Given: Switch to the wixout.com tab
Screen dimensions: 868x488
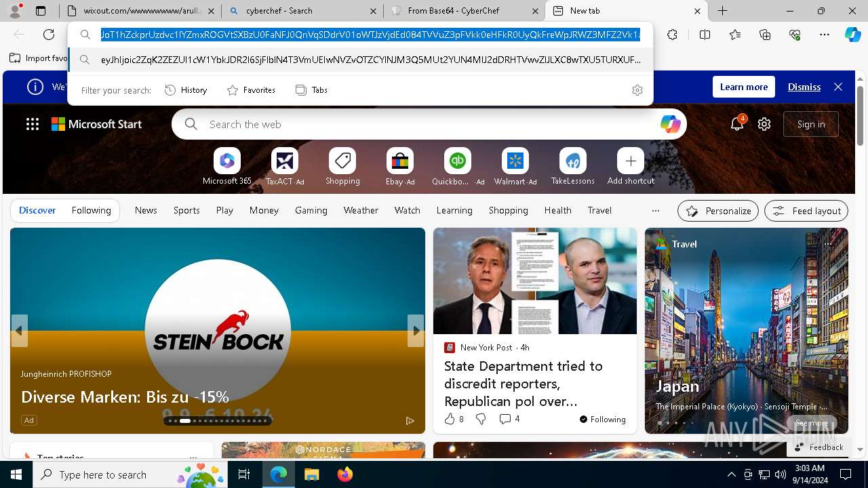Looking at the screenshot, I should pyautogui.click(x=140, y=11).
